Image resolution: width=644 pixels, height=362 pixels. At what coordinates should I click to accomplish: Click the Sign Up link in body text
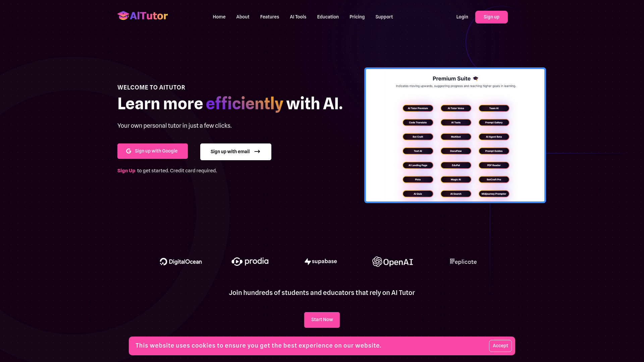126,171
